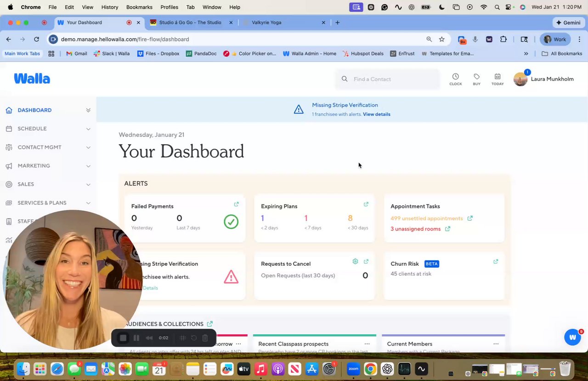588x381 pixels.
Task: Click the Sales icon in sidebar
Action: [9, 184]
